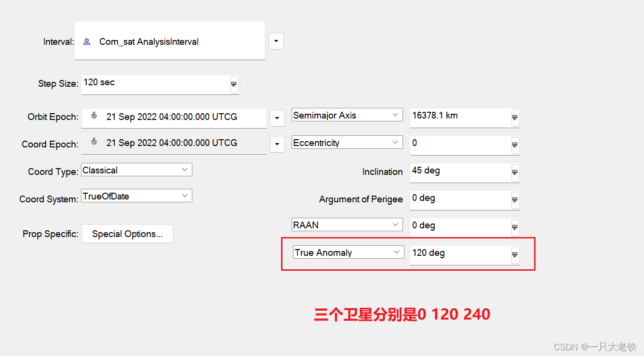Click the clock icon in Orbit Epoch field
Viewport: 644px width, 356px height.
coord(94,116)
